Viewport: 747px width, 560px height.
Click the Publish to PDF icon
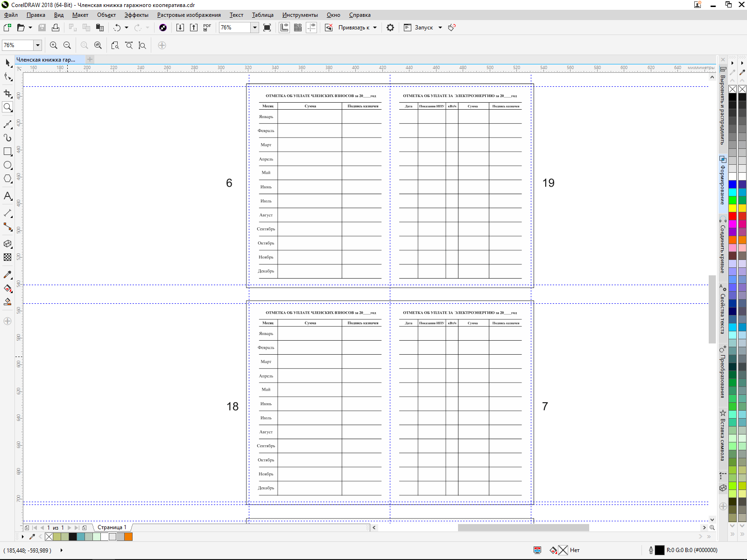(207, 28)
